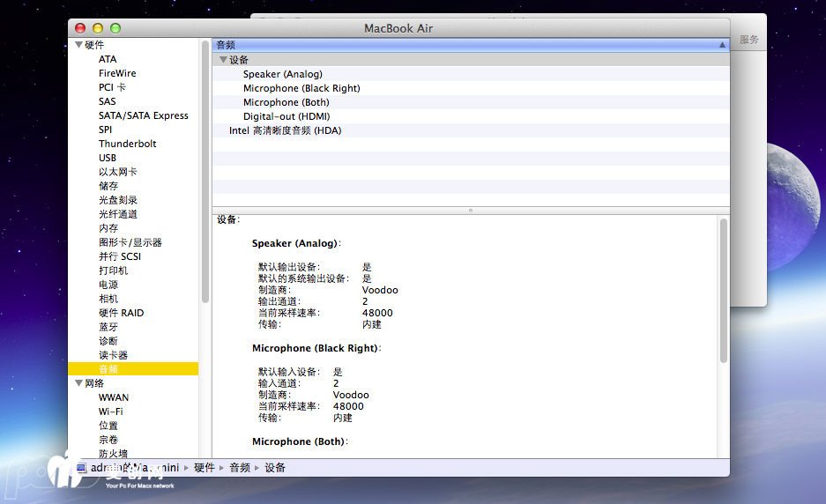This screenshot has width=826, height=504.
Task: Click the sort arrow in 音频 column header
Action: pyautogui.click(x=722, y=44)
